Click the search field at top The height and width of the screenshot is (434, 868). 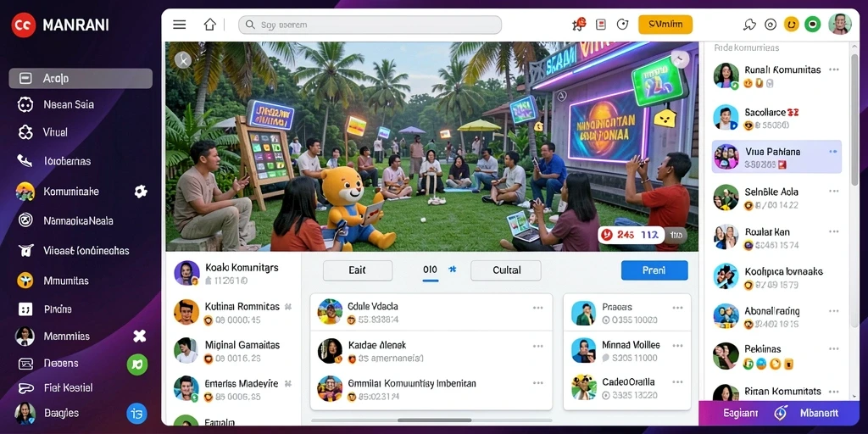pos(370,25)
